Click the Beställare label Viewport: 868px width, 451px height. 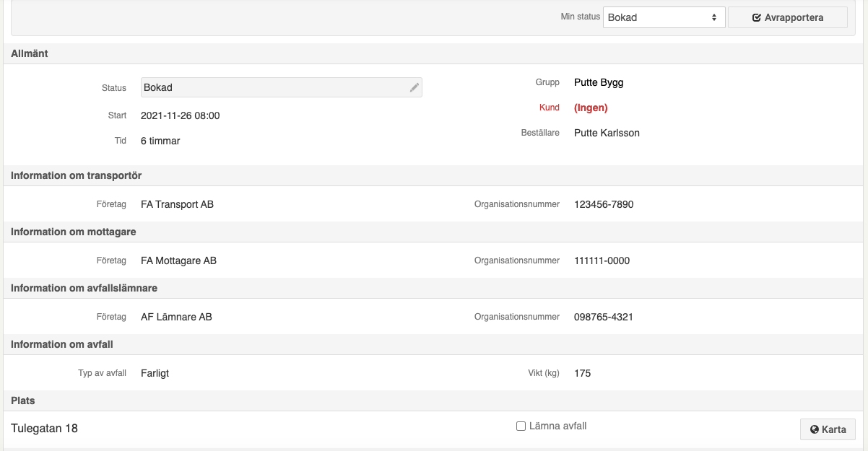click(540, 133)
